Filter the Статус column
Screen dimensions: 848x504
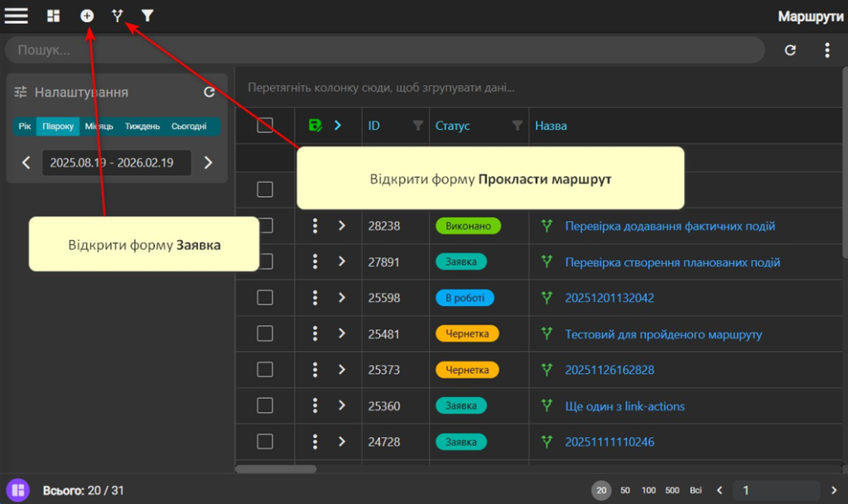[x=517, y=125]
